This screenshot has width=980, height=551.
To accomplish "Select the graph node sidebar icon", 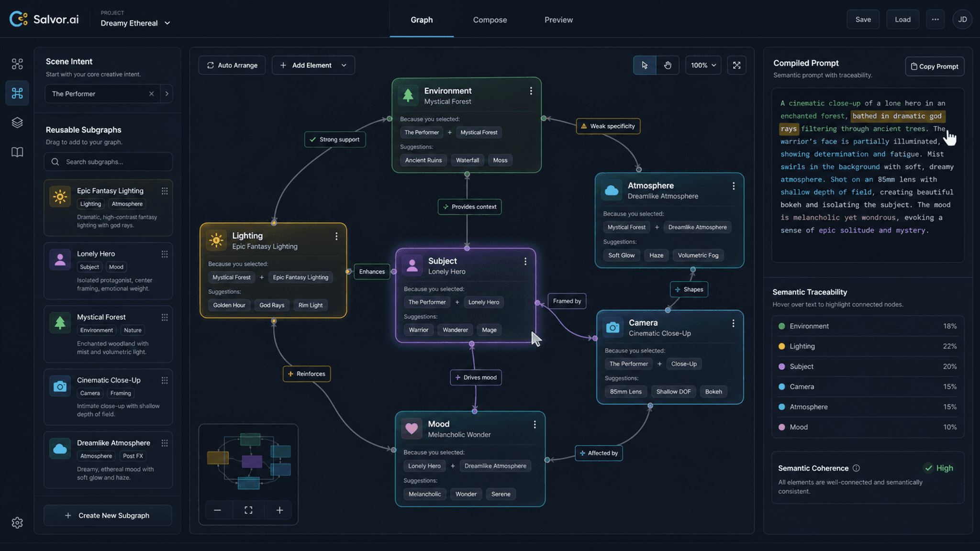I will pyautogui.click(x=17, y=93).
